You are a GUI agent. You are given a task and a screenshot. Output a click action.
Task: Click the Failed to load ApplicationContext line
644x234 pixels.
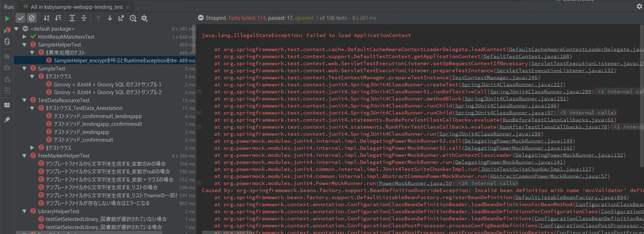coord(306,35)
